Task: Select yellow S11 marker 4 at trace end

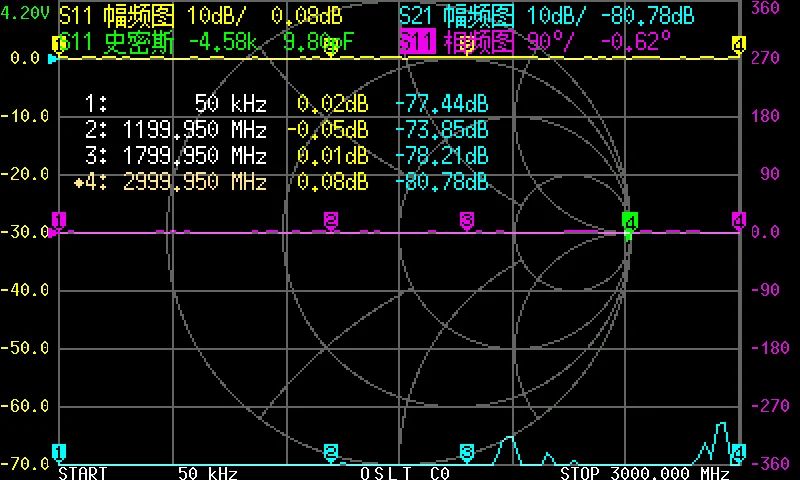Action: pyautogui.click(x=738, y=44)
